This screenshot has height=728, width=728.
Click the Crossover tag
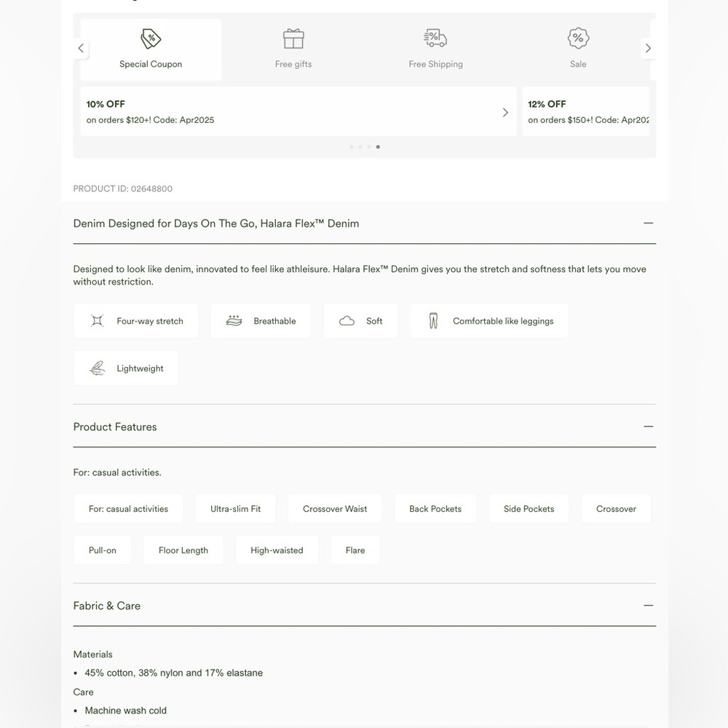pyautogui.click(x=616, y=509)
